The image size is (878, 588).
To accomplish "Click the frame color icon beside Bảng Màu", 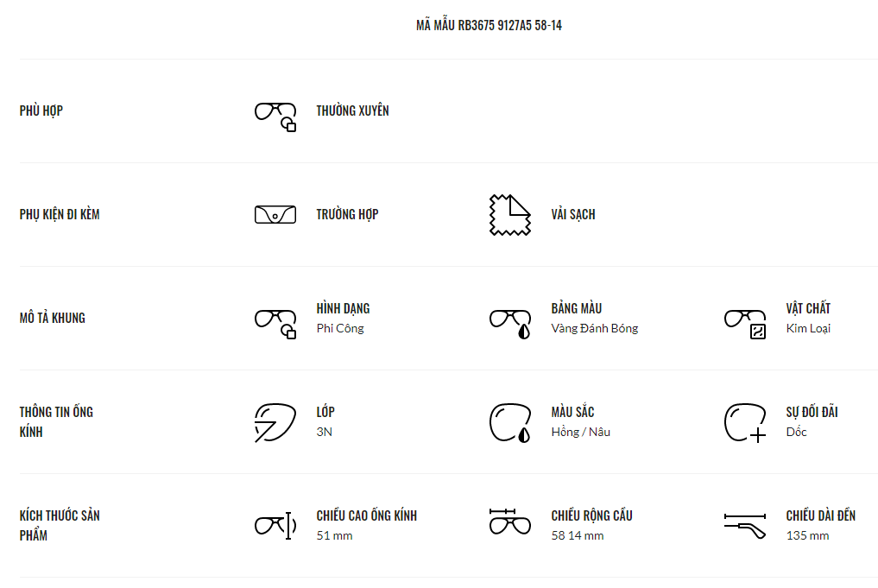I will (x=510, y=322).
